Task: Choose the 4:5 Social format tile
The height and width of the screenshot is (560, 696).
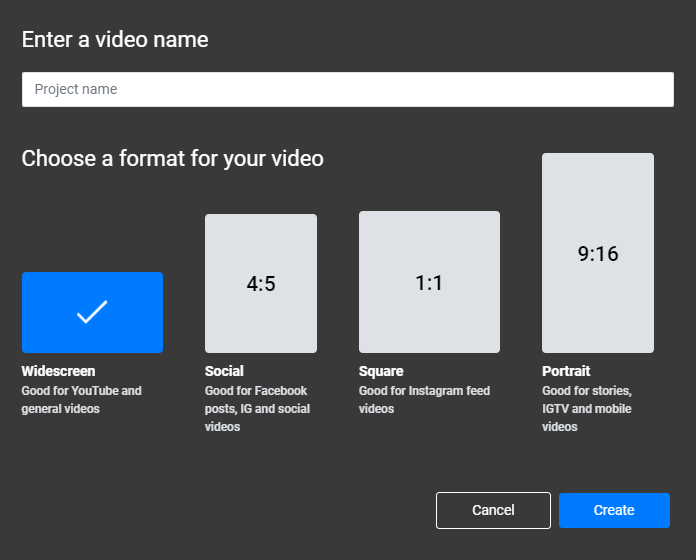Action: [x=261, y=284]
